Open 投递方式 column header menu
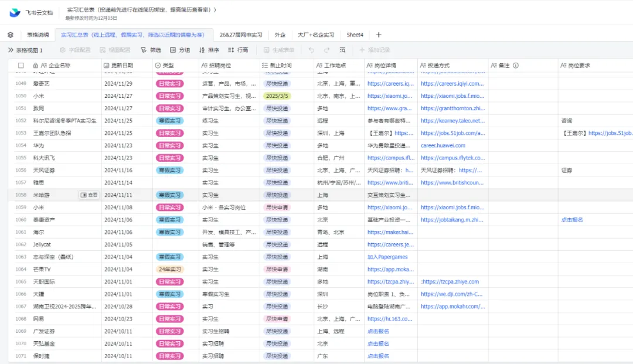The width and height of the screenshot is (633, 364). (453, 66)
